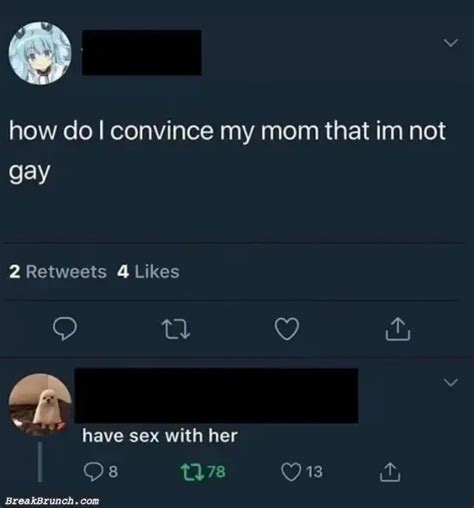Screen dimensions: 474x508
Task: Undo the green retweet showing 78
Action: [203, 472]
